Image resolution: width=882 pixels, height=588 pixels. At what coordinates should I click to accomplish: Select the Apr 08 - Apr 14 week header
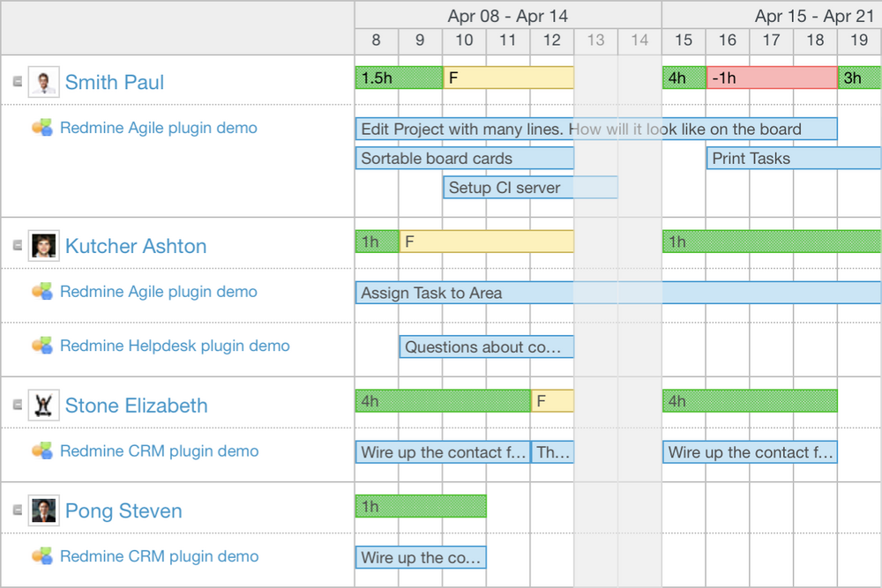coord(507,16)
